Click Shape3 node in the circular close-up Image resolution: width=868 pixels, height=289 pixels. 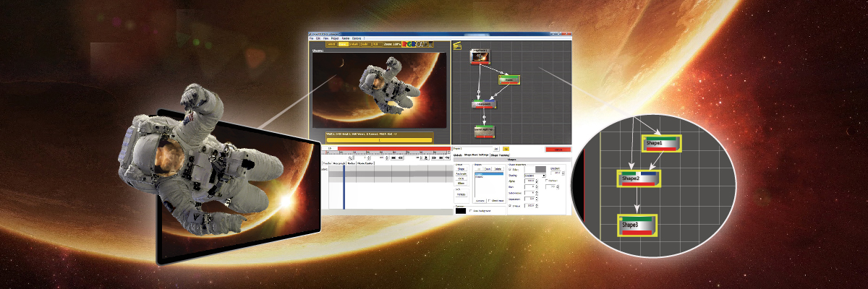(637, 225)
